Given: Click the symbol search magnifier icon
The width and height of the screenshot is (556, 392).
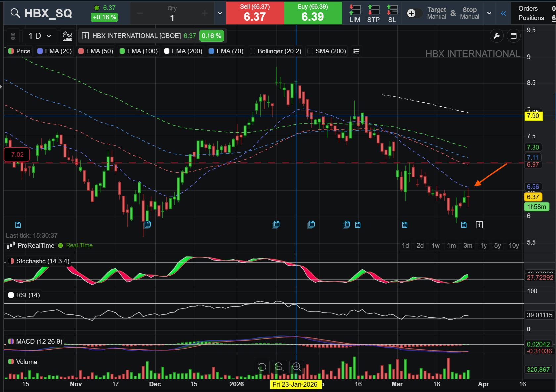Looking at the screenshot, I should pos(15,13).
